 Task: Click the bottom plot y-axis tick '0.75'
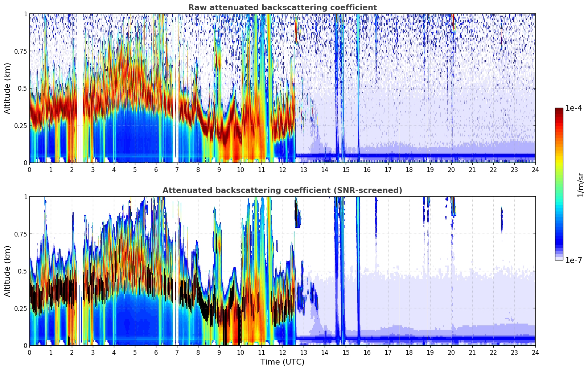click(x=21, y=234)
